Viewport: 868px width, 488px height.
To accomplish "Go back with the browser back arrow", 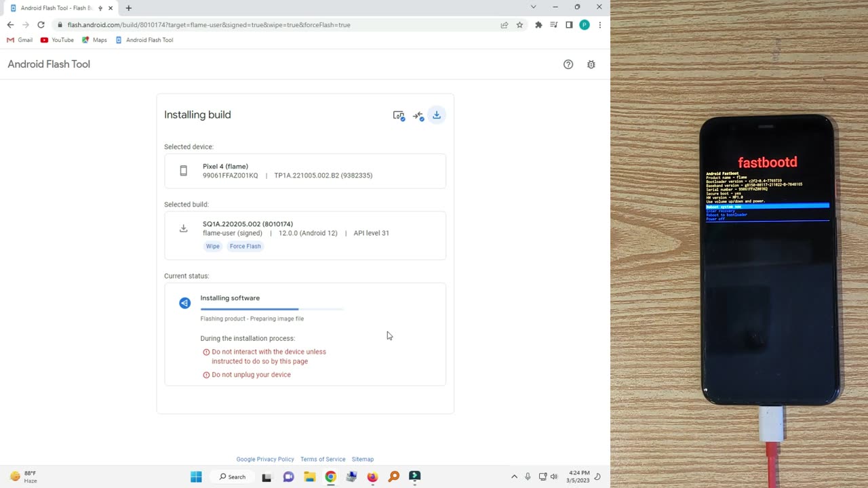I will point(10,25).
